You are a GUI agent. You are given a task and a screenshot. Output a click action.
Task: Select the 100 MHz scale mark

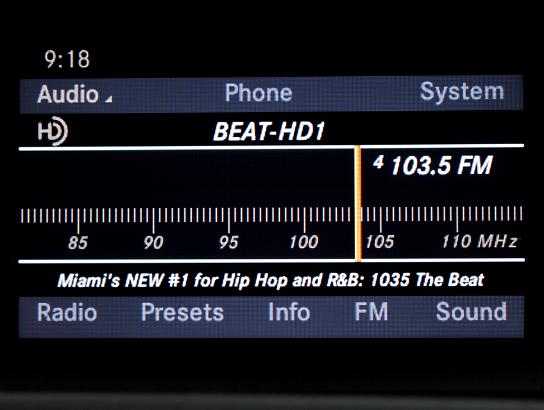coord(304,242)
